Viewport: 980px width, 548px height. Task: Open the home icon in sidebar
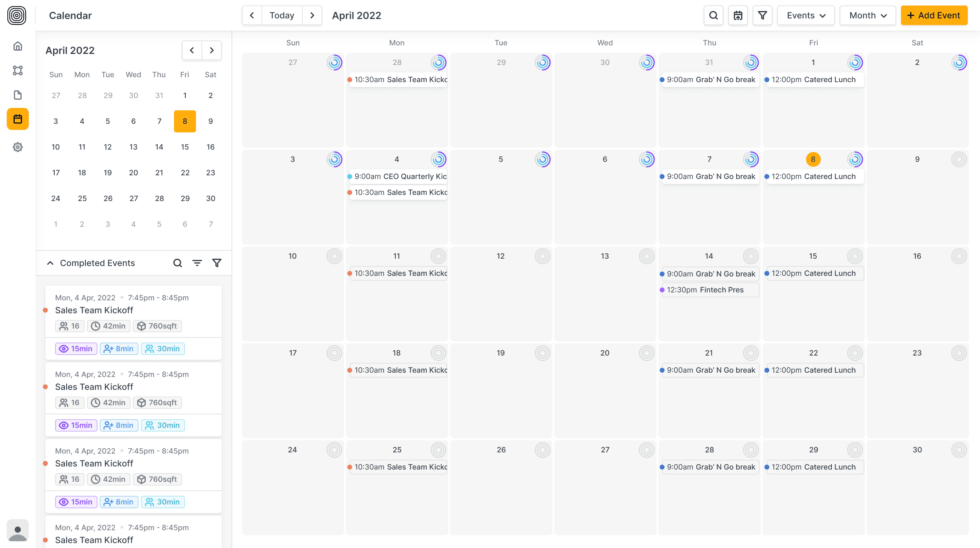point(18,46)
